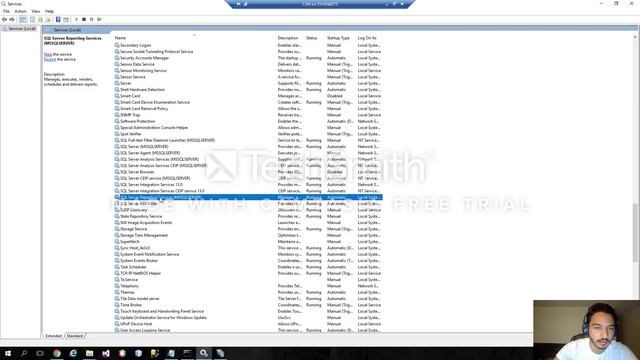Open the Action menu
Image resolution: width=640 pixels, height=360 pixels.
coord(20,11)
